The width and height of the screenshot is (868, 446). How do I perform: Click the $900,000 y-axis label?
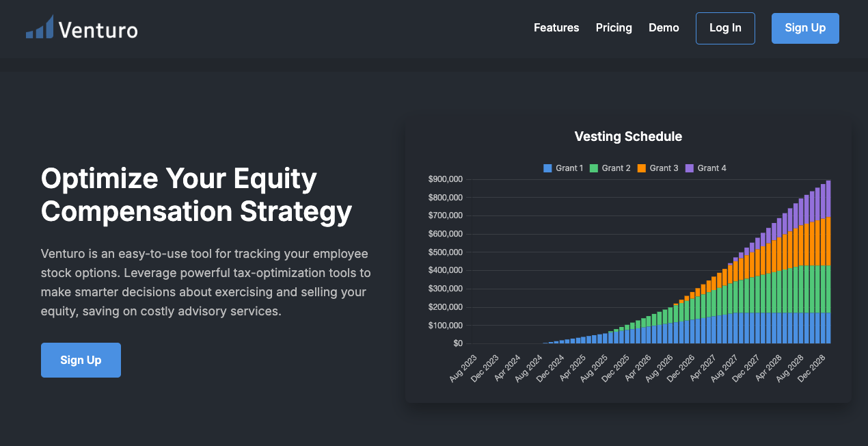(x=445, y=179)
